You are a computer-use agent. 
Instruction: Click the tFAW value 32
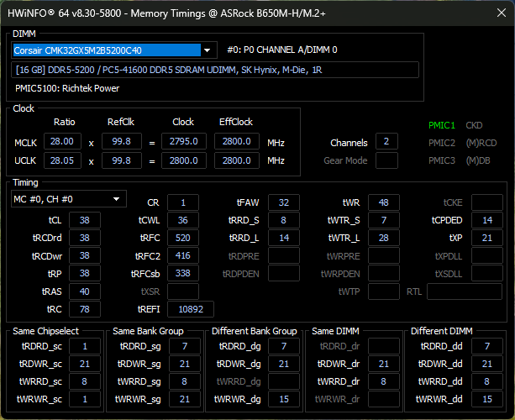click(x=284, y=202)
